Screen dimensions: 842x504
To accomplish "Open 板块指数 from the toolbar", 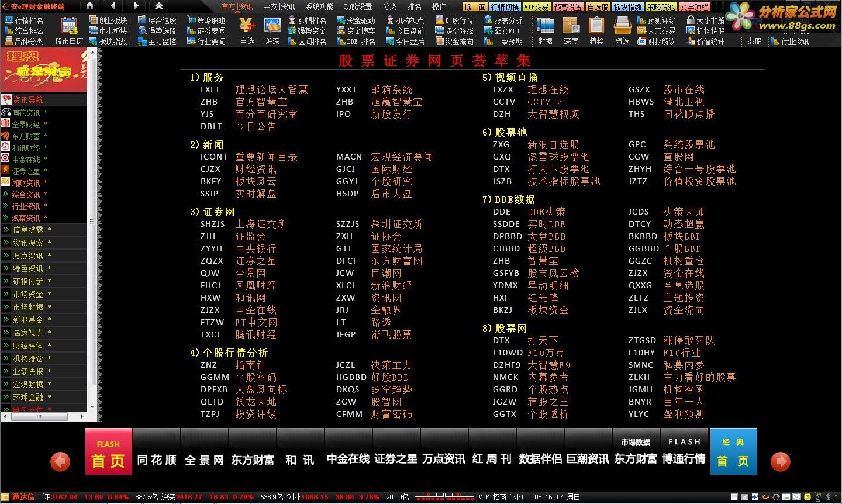I will point(108,42).
